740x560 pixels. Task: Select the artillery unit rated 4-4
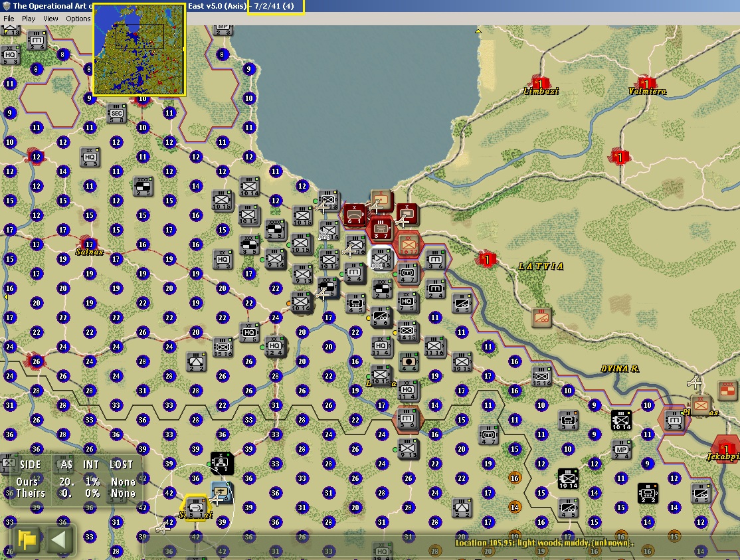tap(409, 362)
